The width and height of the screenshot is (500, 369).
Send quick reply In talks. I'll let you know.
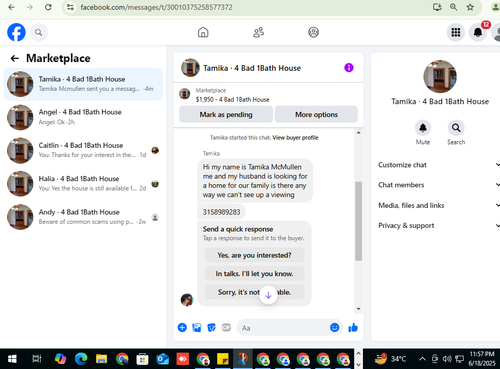[254, 274]
